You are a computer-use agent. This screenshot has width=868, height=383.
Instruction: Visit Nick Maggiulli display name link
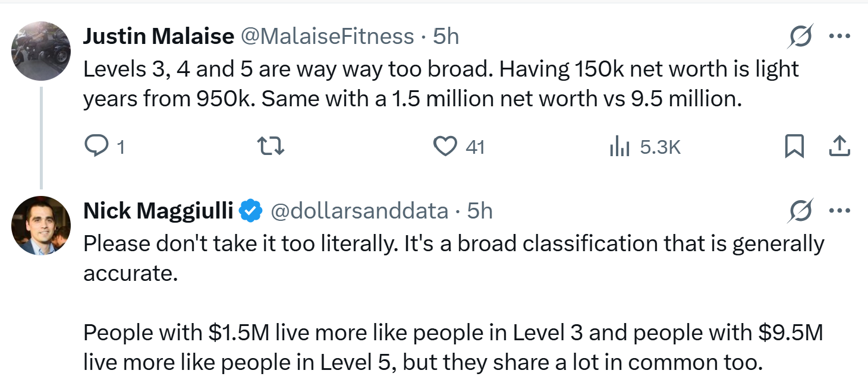coord(158,210)
